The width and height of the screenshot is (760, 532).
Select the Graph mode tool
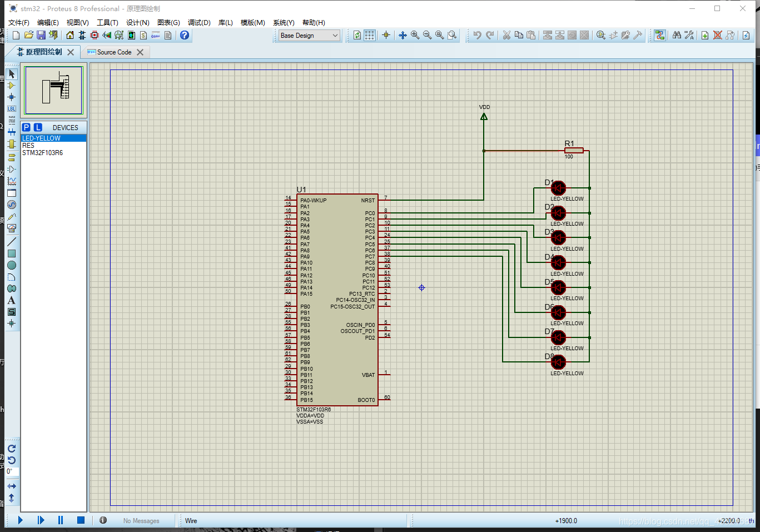12,181
